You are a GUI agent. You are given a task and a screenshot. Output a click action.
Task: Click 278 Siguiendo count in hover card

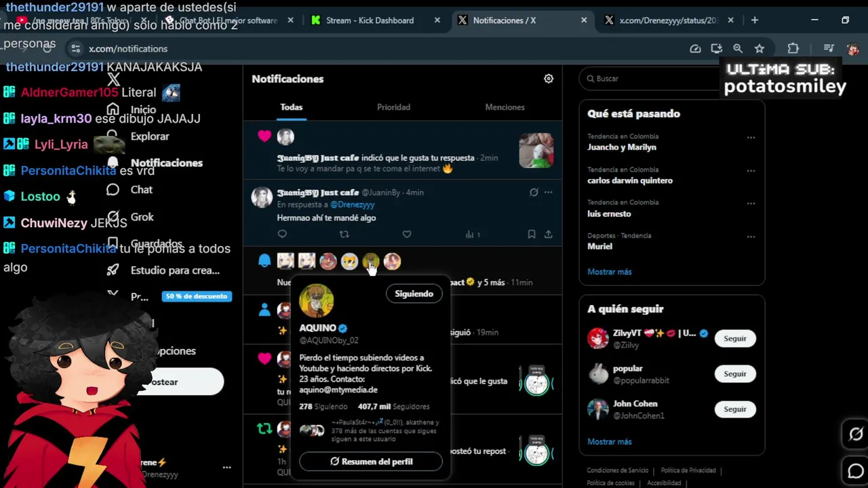click(323, 407)
